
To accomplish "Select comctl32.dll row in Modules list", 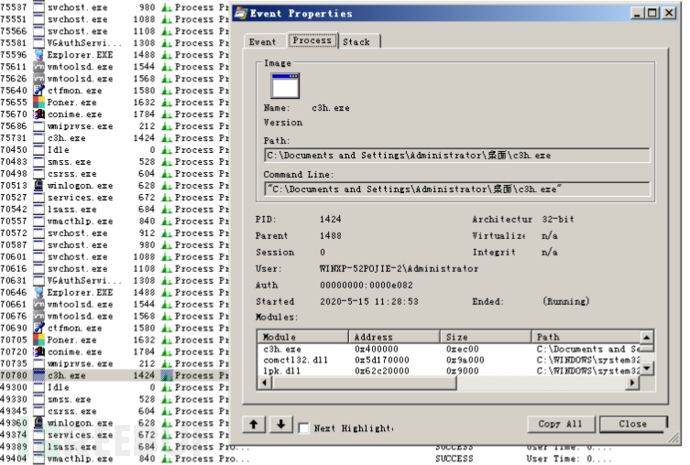I will tap(290, 360).
